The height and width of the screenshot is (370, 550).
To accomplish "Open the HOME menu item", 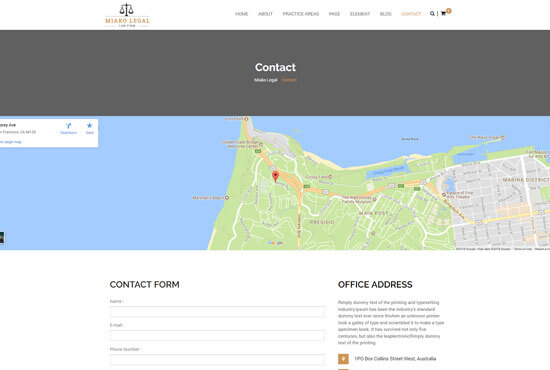I will [x=241, y=14].
